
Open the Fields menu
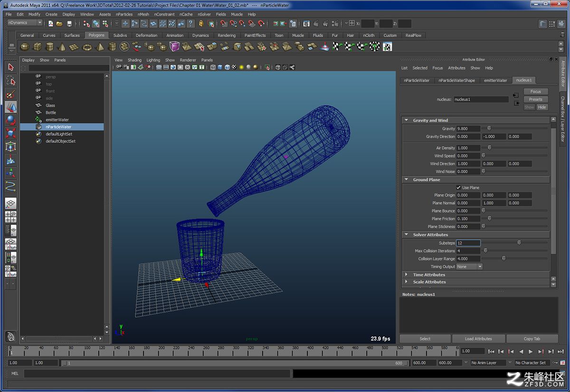[x=221, y=14]
